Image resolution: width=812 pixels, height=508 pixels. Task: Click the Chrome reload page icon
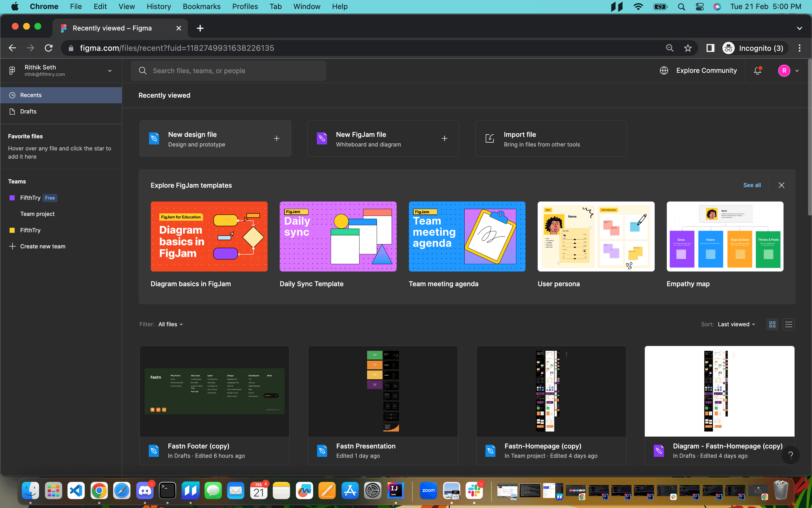click(x=49, y=48)
